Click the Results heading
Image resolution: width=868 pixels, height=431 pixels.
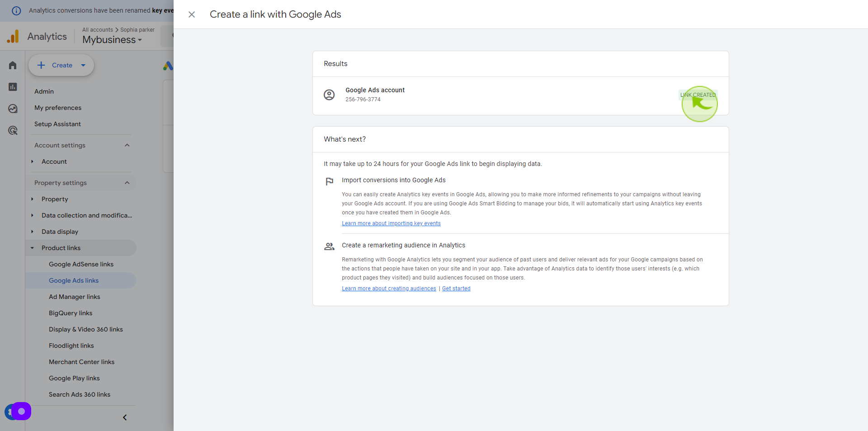[335, 64]
